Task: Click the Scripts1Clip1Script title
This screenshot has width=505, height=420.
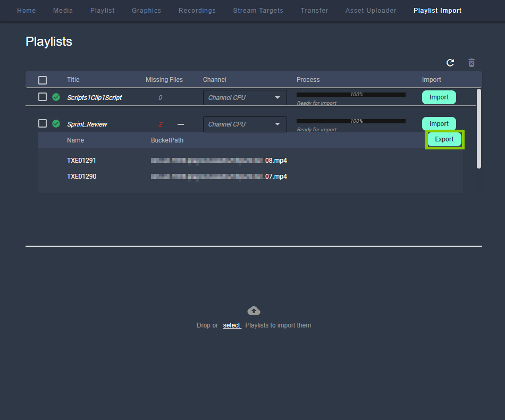Action: 95,98
